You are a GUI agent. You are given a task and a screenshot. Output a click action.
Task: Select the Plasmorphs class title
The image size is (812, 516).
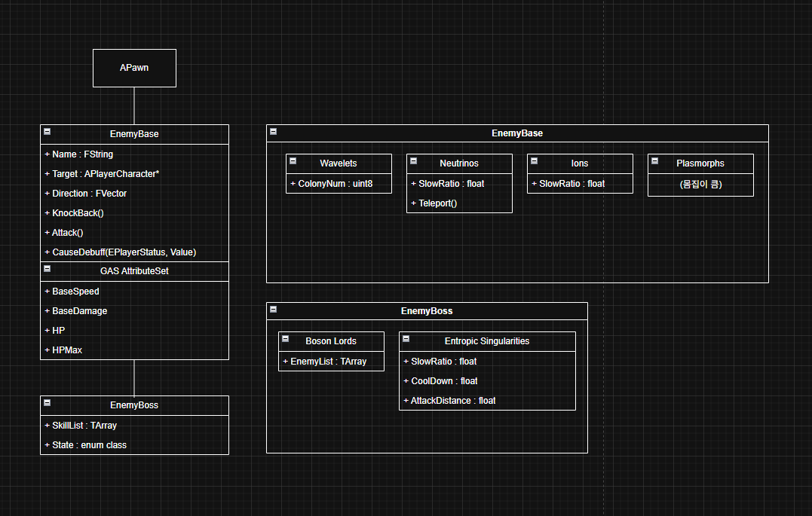pos(700,163)
